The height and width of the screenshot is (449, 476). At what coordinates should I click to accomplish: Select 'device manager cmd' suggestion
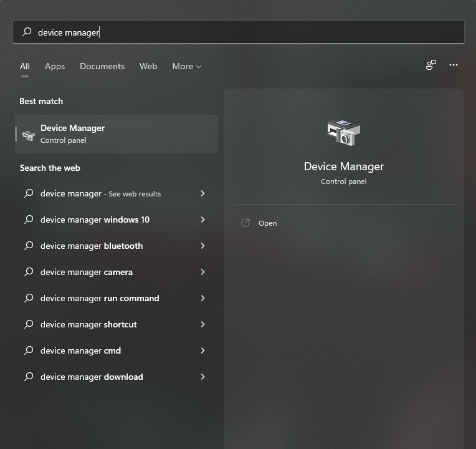point(117,350)
